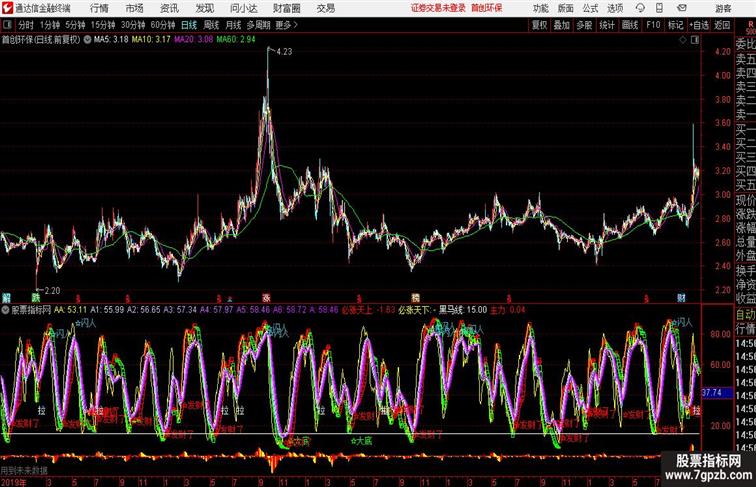Click the 跌 event marker below chart
756x487 pixels.
(36, 298)
